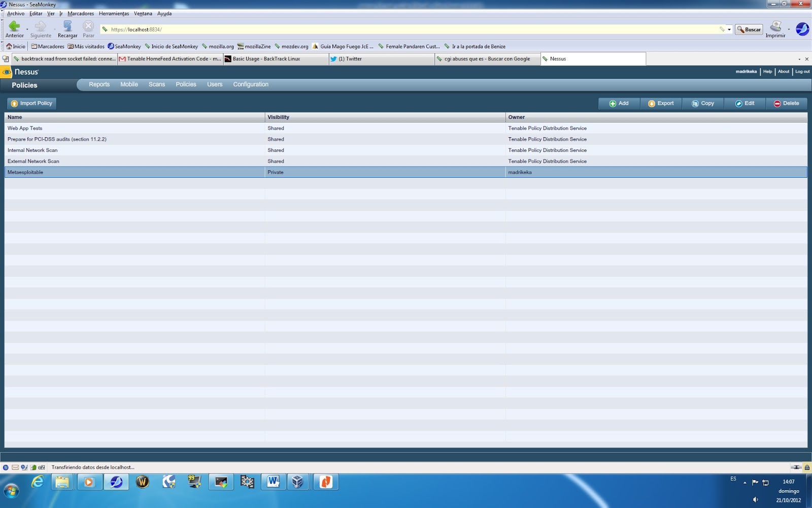Click the Log out link
The height and width of the screenshot is (508, 812).
(802, 72)
